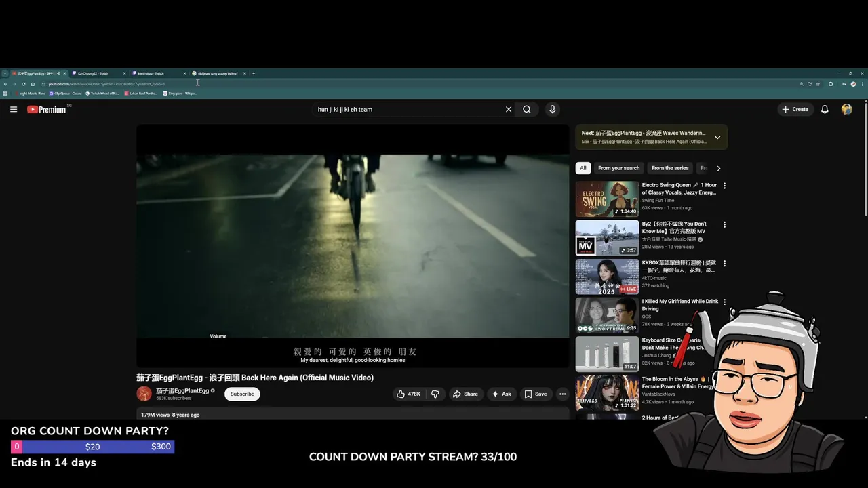Open options menu for By2 video
Screen dimensions: 868x488
pos(724,224)
